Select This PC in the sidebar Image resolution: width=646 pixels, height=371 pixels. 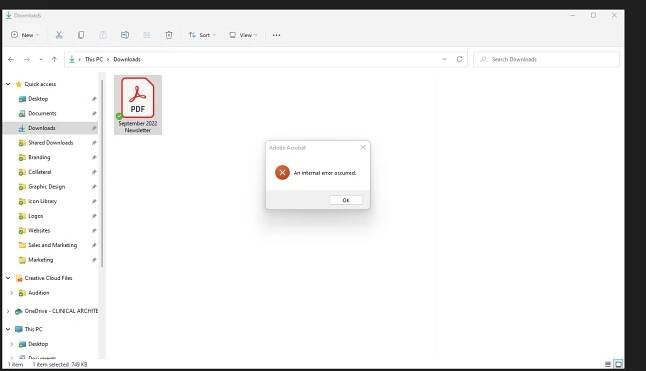point(33,329)
